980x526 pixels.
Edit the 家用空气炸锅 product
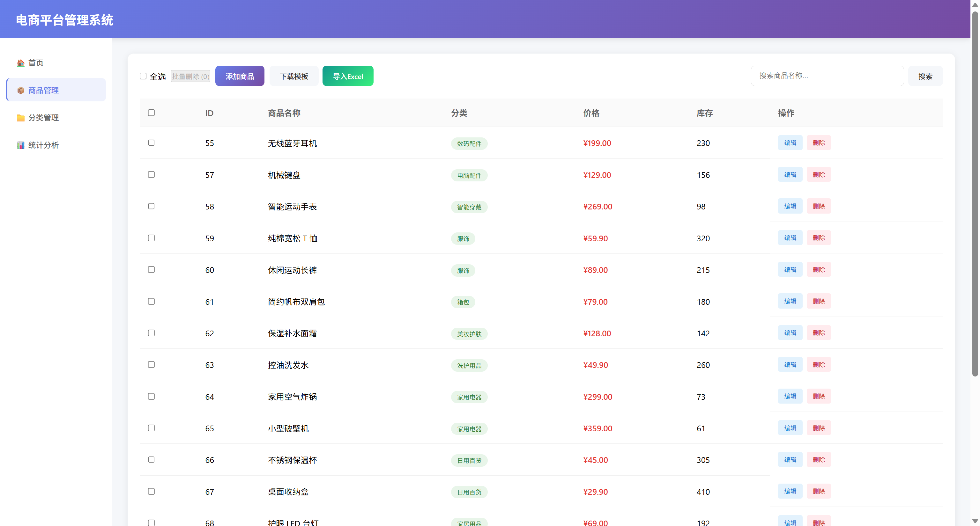(790, 396)
